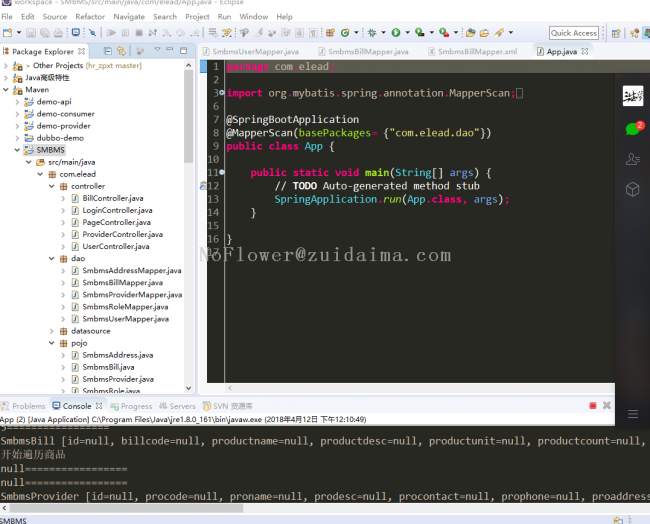Open the Refactor menu
The image size is (650, 524).
[x=90, y=17]
